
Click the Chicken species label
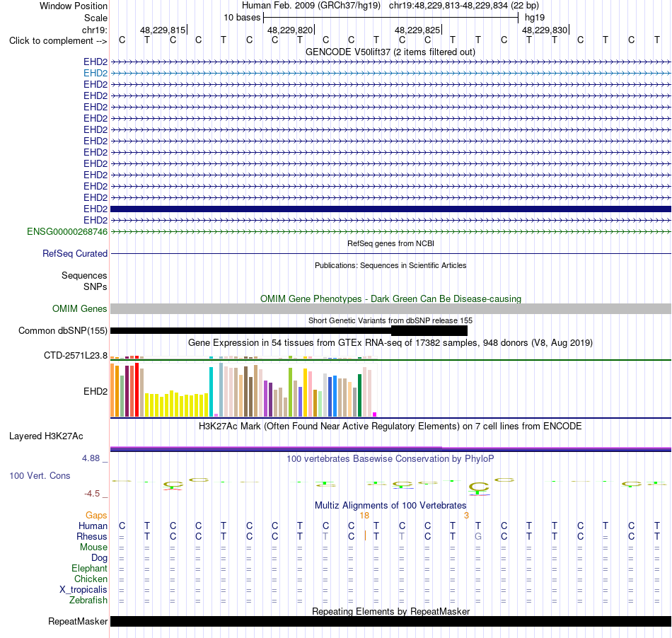[91, 579]
